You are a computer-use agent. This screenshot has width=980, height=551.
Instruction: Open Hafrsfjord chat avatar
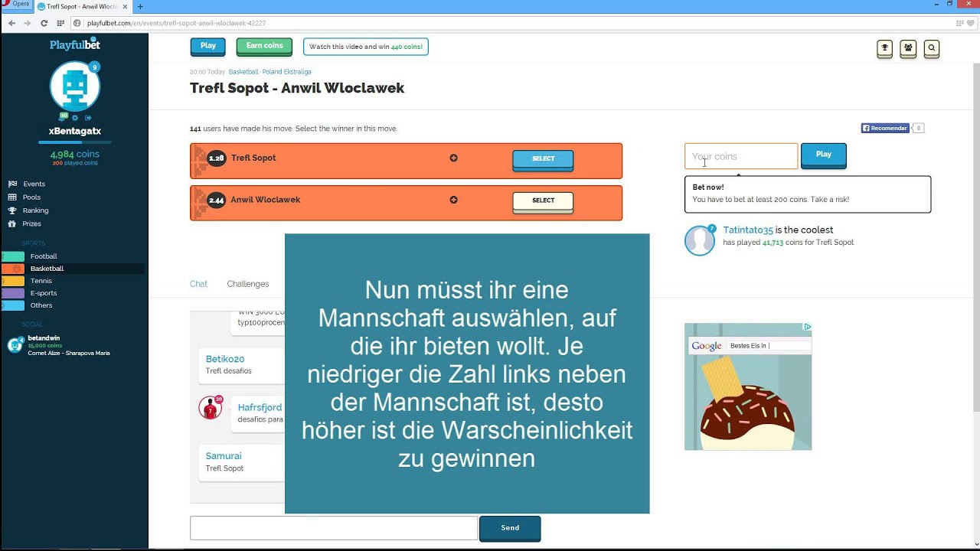(210, 408)
